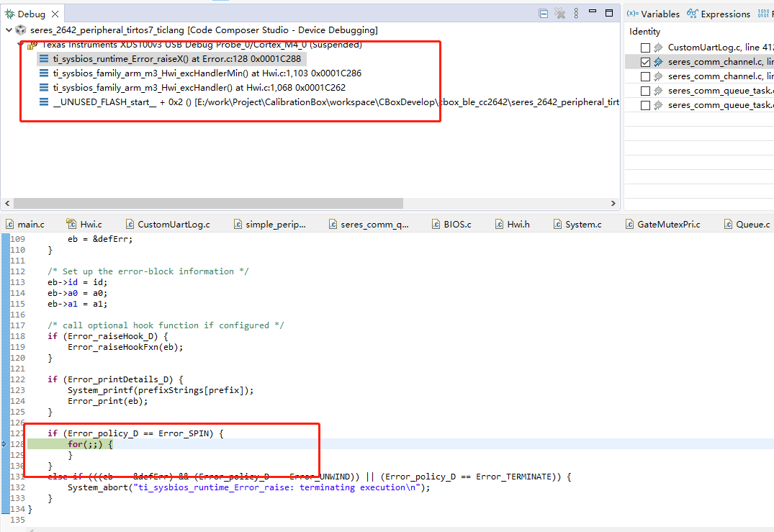Viewport: 774px width, 532px height.
Task: Click the line 'Error_raiseHookFxn(eb);'
Action: (125, 347)
